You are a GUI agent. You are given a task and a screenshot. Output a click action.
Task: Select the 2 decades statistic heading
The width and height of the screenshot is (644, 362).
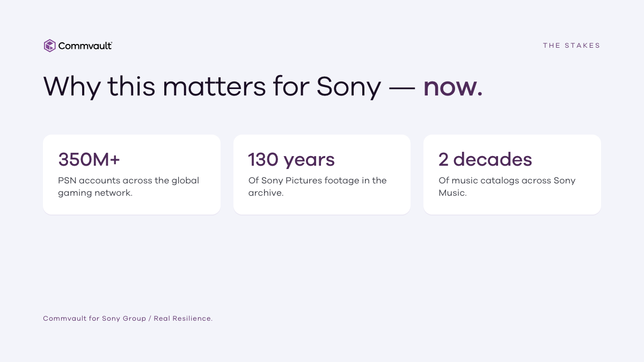coord(485,160)
